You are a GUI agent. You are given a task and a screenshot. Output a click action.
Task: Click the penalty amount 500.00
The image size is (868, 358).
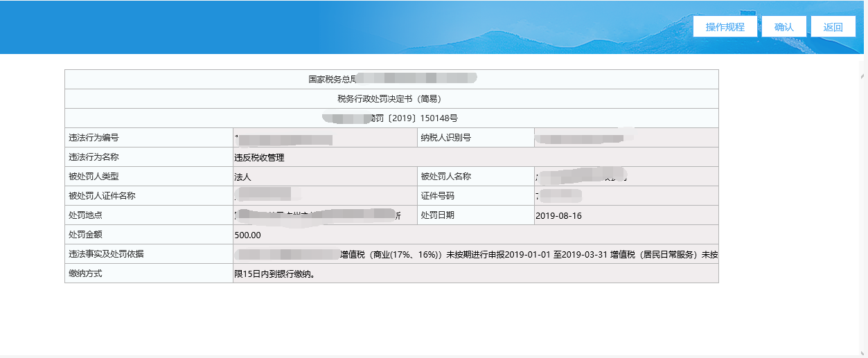248,235
